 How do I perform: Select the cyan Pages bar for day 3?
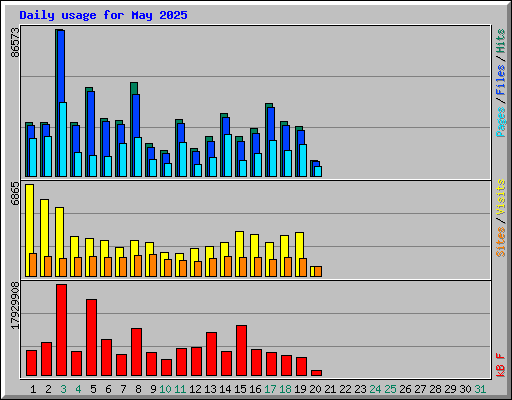click(63, 139)
